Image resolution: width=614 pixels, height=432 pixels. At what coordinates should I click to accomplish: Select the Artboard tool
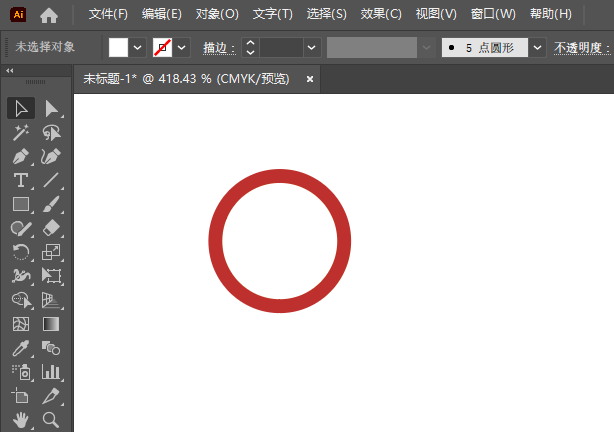click(21, 396)
